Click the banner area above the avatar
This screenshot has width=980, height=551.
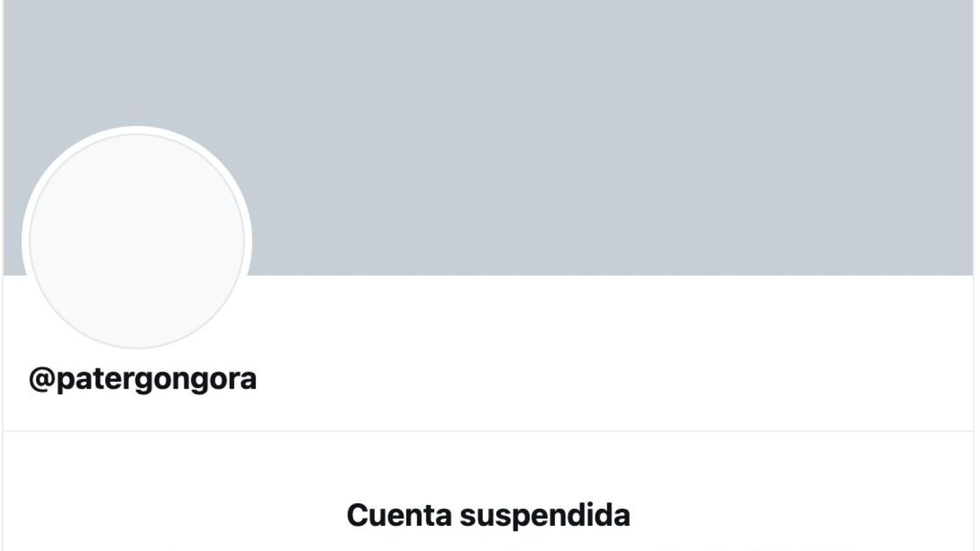137,61
